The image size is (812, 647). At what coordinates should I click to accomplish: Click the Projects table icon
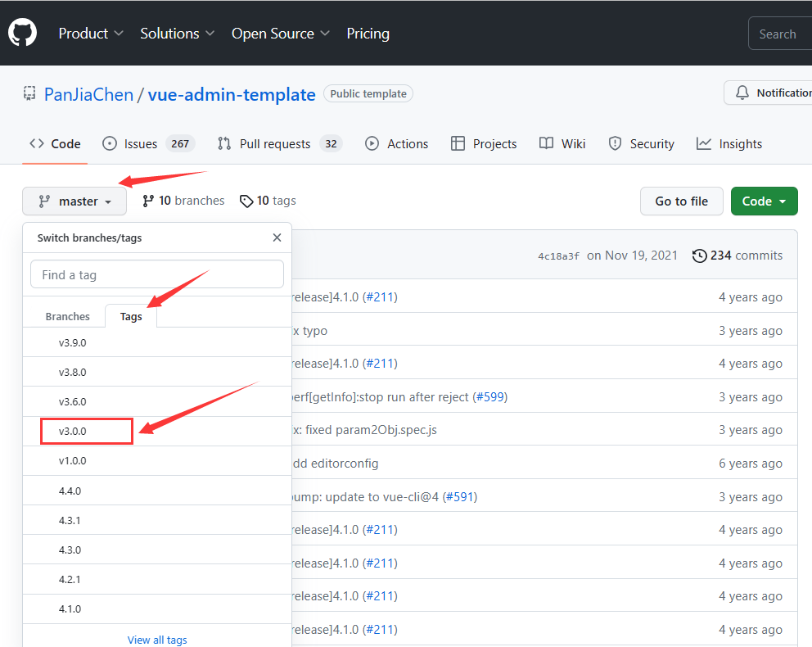tap(458, 143)
